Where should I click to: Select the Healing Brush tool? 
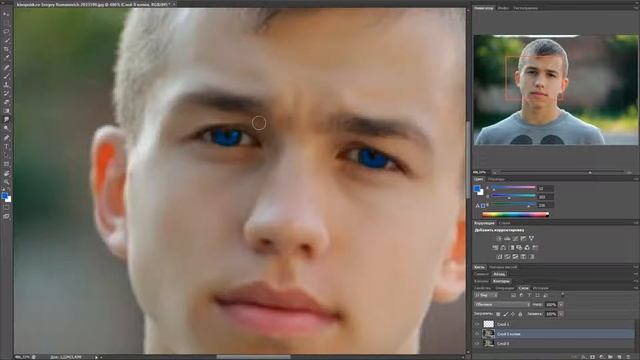[x=6, y=67]
